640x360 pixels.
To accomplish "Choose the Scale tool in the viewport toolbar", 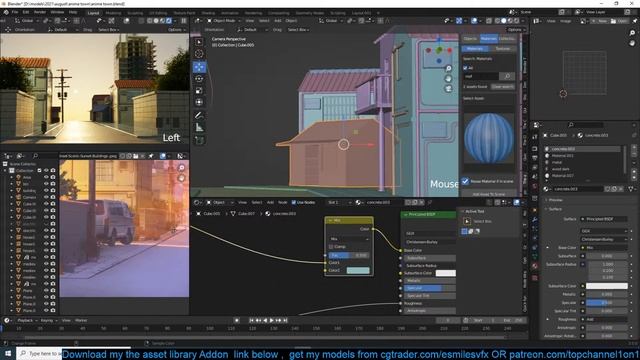I will pyautogui.click(x=199, y=90).
